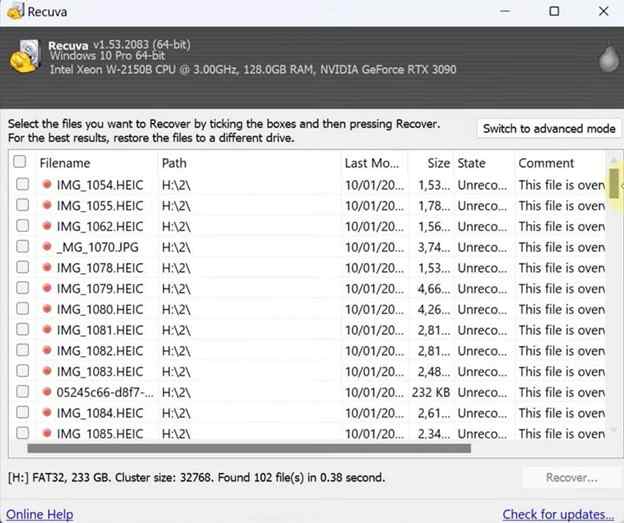Click red status dot of _MG_1070.JPG
This screenshot has width=624, height=523.
(x=47, y=246)
